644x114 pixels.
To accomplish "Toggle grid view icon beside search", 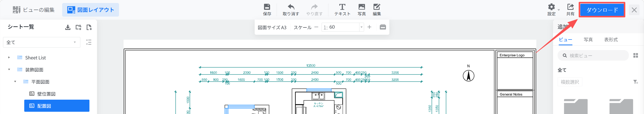I will click(x=636, y=55).
